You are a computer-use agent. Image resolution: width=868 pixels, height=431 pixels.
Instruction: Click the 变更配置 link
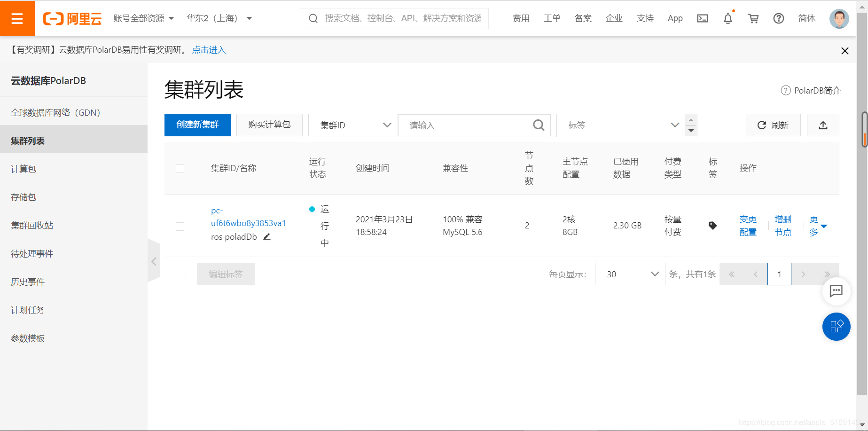click(748, 226)
